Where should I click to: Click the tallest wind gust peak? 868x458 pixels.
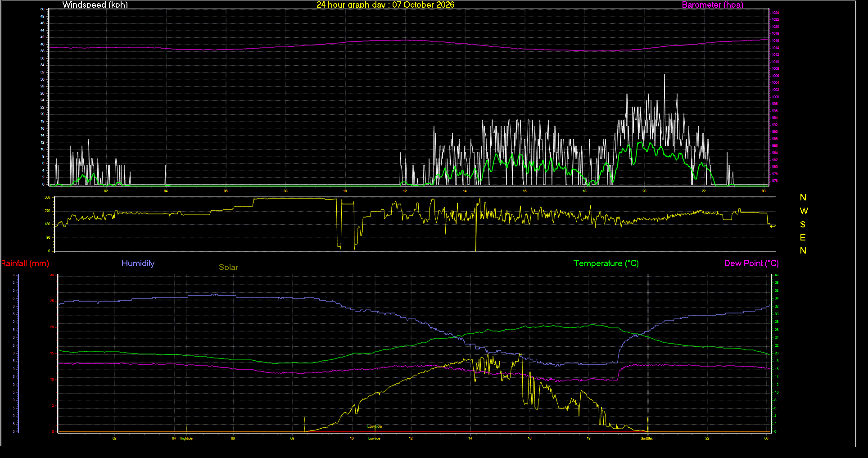point(665,76)
